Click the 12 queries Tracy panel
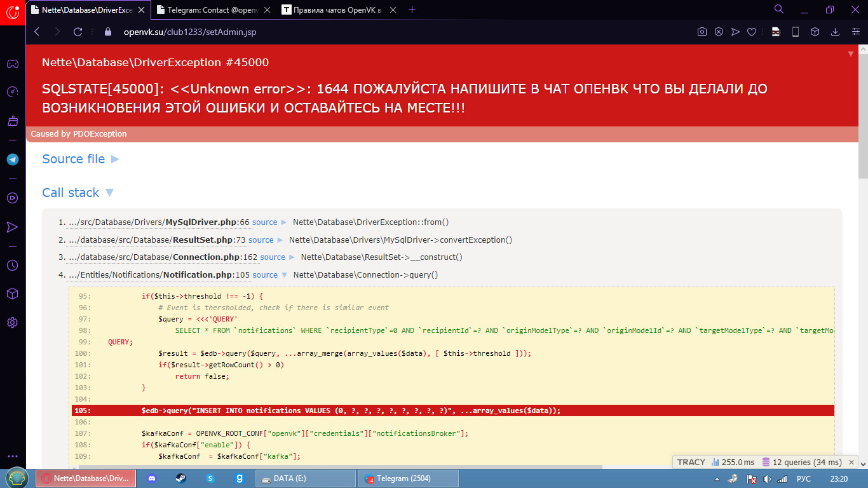This screenshot has height=488, width=868. [x=802, y=462]
